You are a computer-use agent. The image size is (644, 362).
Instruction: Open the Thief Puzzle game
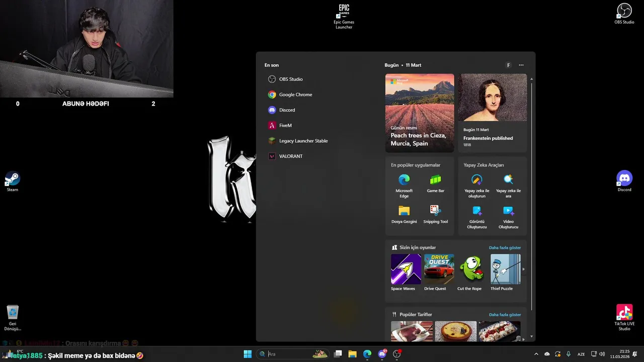505,273
